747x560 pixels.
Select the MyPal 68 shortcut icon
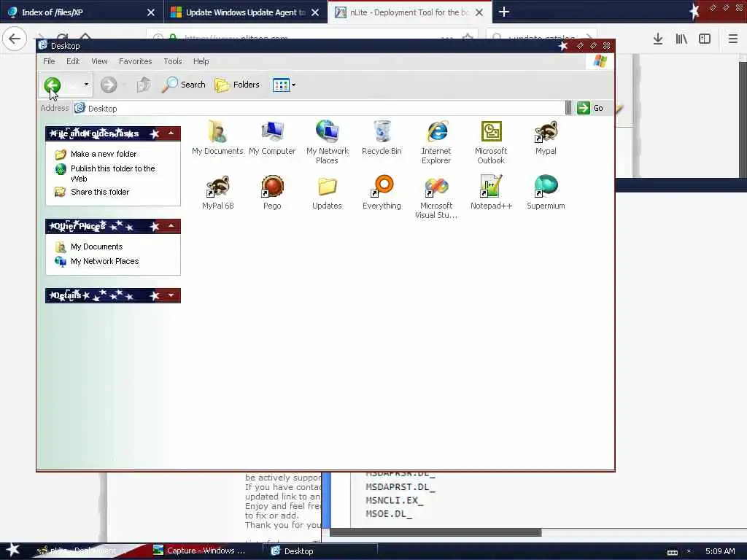(x=217, y=192)
